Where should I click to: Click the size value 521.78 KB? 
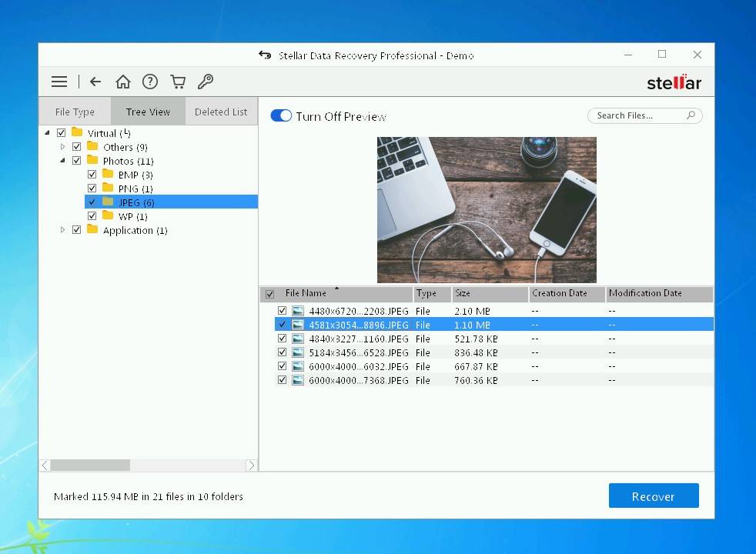[476, 339]
